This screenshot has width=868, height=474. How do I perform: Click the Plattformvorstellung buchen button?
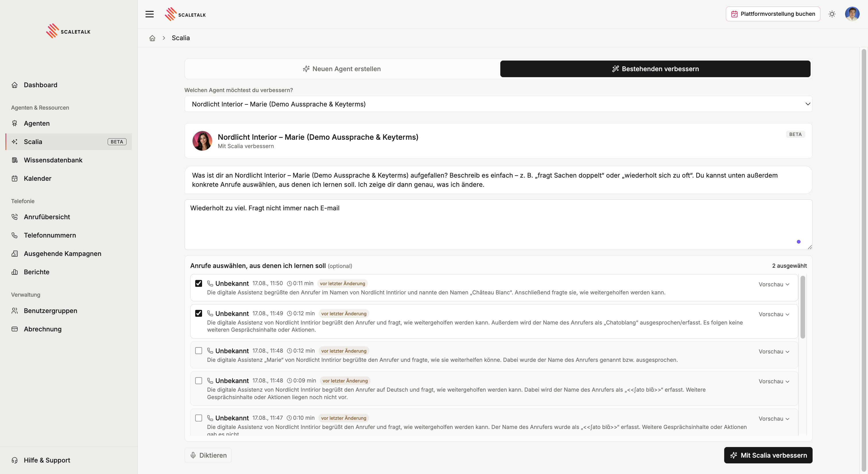click(x=773, y=14)
